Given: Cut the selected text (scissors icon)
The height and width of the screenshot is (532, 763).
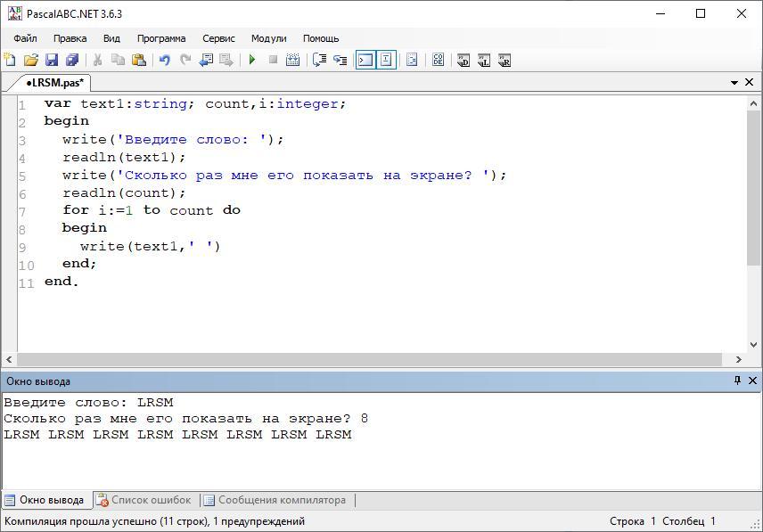Looking at the screenshot, I should pos(97,60).
